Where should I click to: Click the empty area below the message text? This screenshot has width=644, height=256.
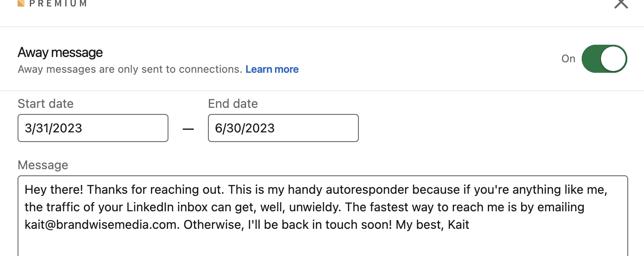point(322,245)
